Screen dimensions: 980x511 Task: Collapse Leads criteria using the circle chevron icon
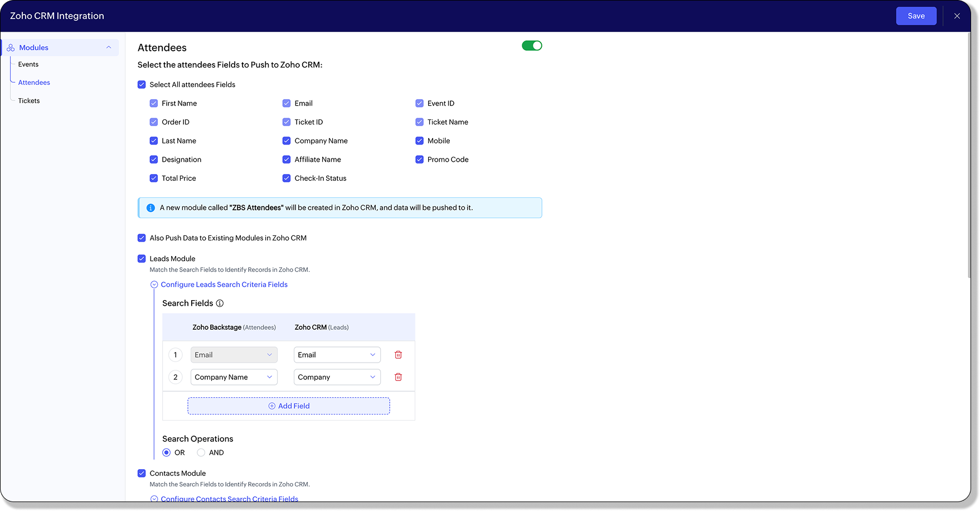(x=154, y=285)
